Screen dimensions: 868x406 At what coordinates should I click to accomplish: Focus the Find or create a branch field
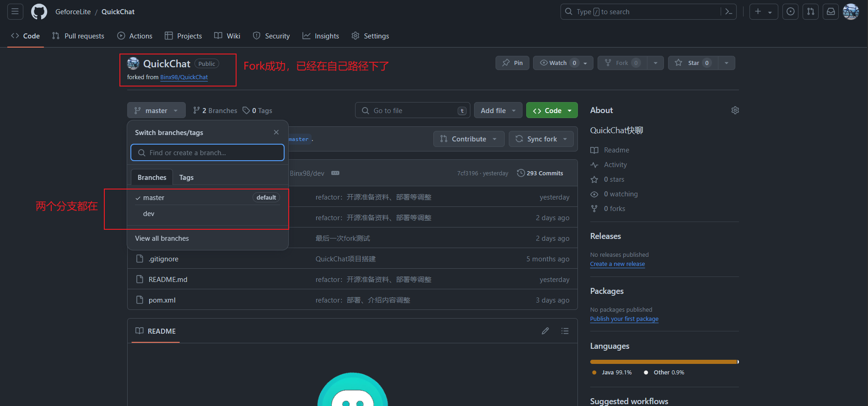click(x=207, y=152)
